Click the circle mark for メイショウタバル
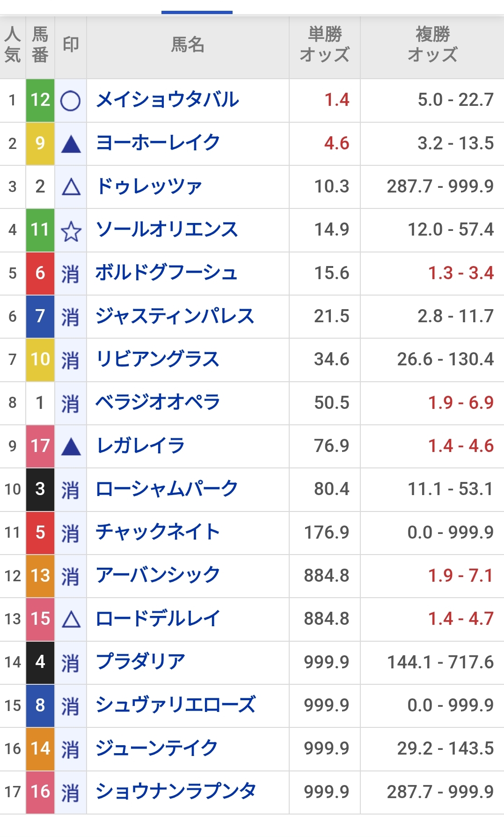 (x=71, y=101)
